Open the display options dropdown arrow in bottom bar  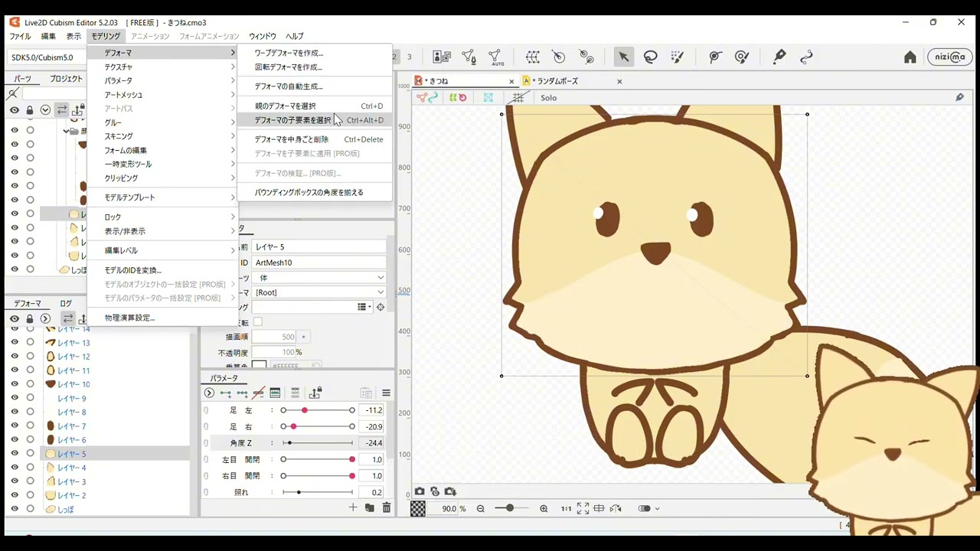[x=657, y=509]
